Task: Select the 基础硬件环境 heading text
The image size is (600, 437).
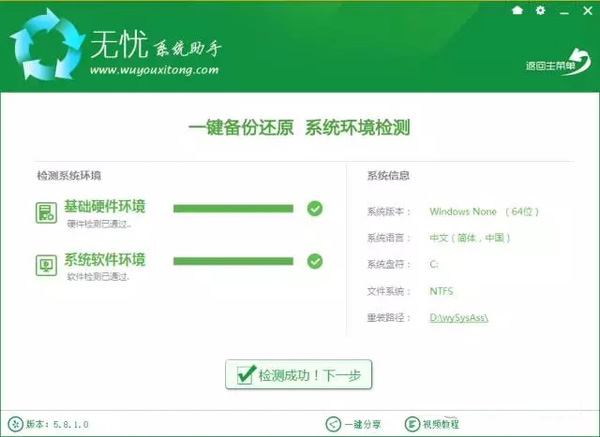Action: click(x=104, y=206)
